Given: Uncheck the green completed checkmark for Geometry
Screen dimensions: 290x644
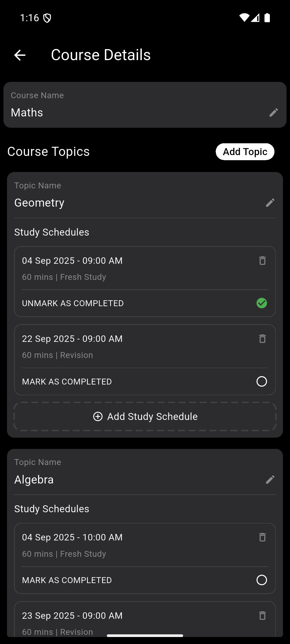Looking at the screenshot, I should tap(262, 303).
